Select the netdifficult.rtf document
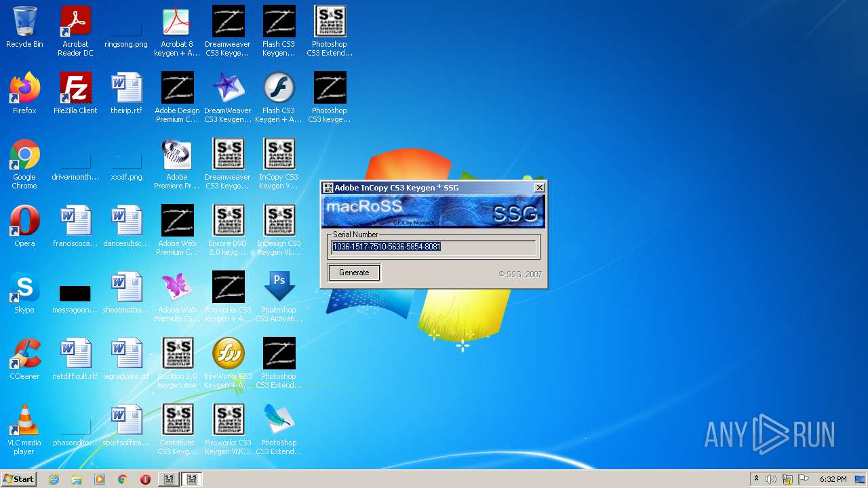 (x=75, y=359)
